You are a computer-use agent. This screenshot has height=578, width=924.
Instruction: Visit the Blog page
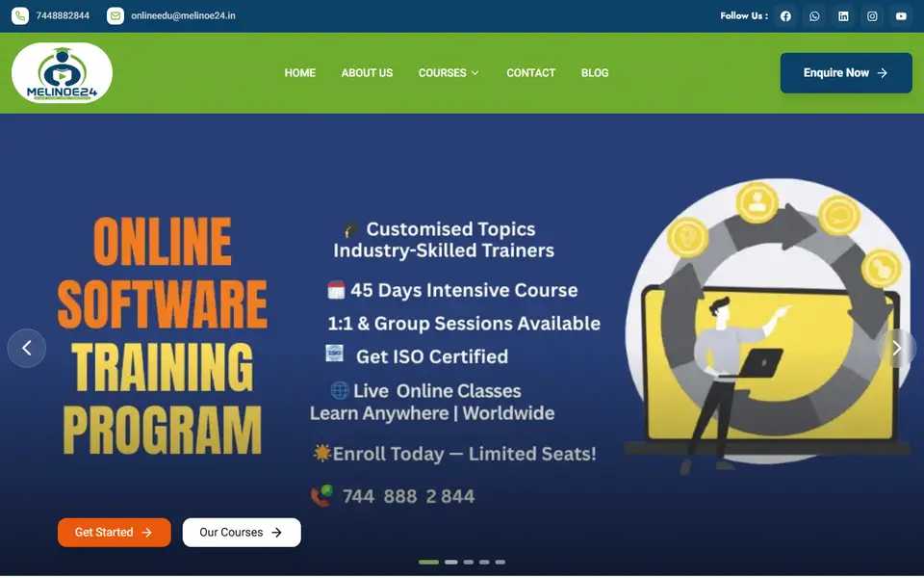[x=595, y=73]
